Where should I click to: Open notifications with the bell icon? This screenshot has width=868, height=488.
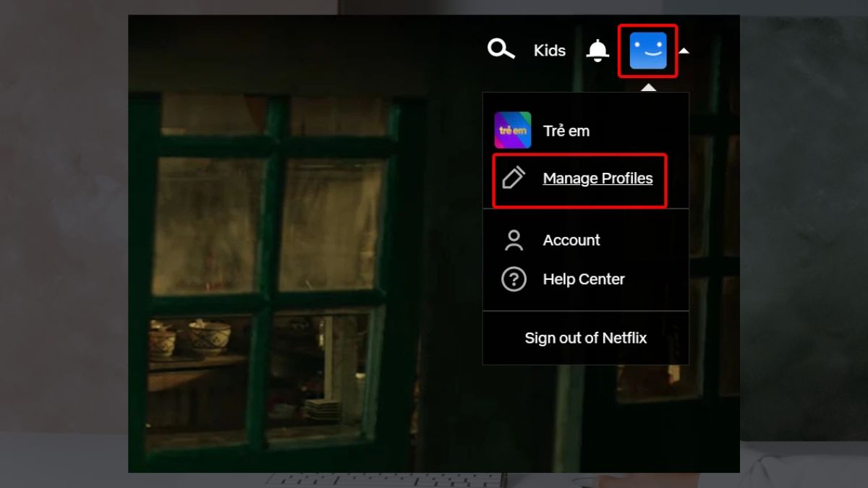597,51
